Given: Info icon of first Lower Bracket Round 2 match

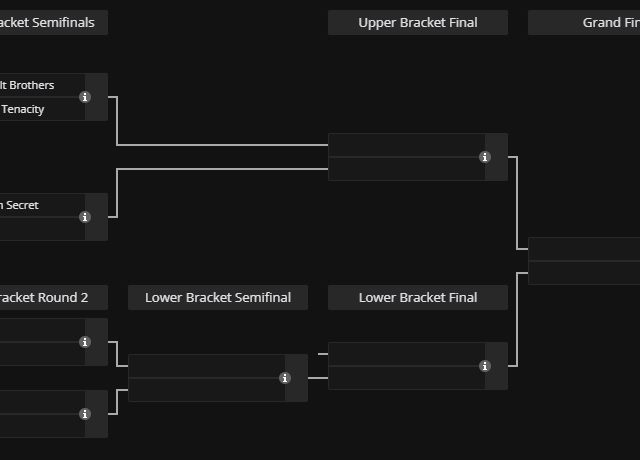Looking at the screenshot, I should [x=85, y=342].
